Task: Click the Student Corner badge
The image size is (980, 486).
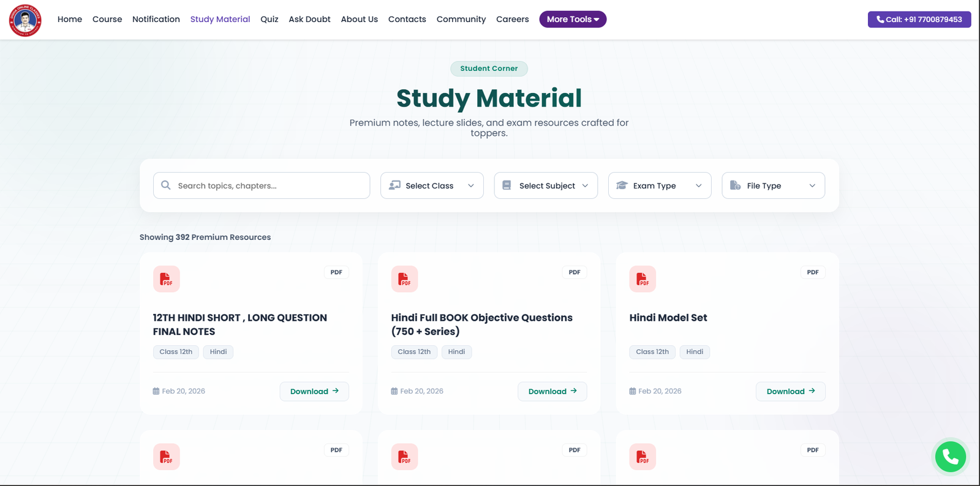Action: tap(489, 69)
